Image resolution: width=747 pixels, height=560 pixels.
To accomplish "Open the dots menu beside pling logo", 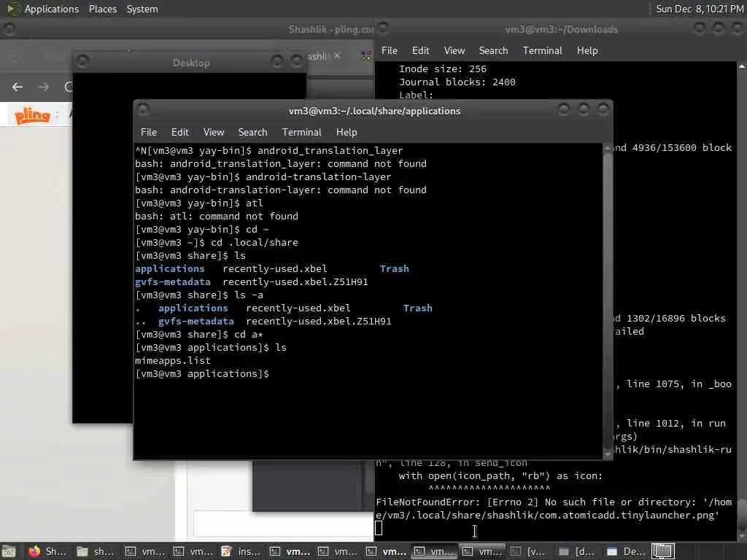I will tap(57, 114).
